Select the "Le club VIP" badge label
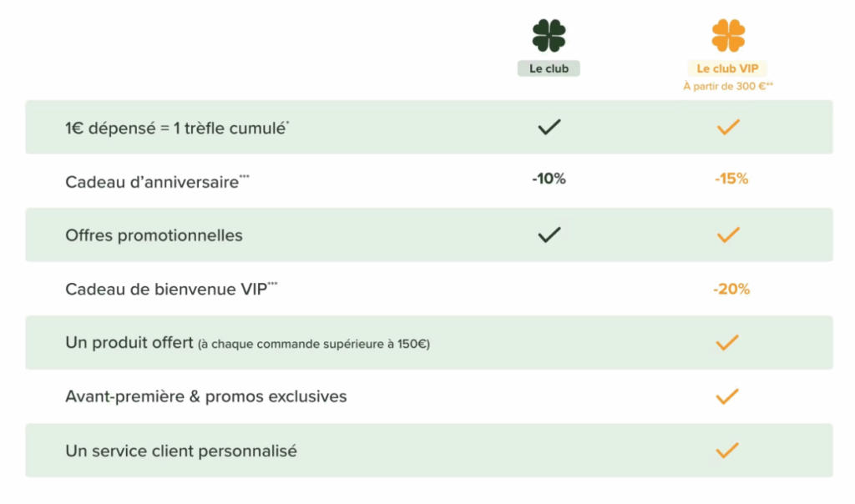The height and width of the screenshot is (504, 855). 727,68
